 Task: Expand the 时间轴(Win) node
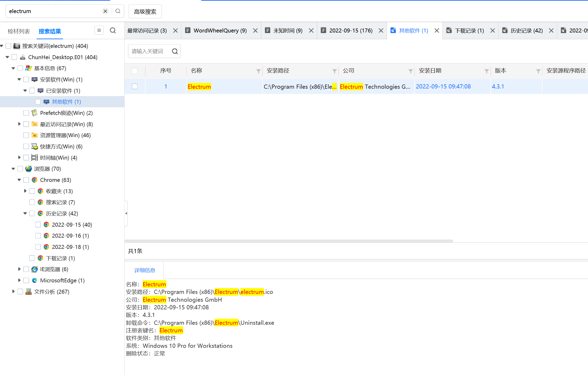coord(19,158)
